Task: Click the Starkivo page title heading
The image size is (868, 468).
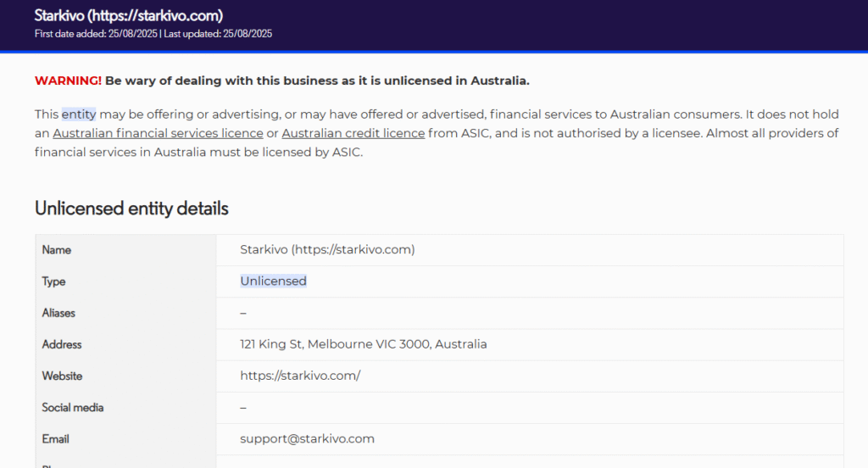Action: click(x=129, y=15)
